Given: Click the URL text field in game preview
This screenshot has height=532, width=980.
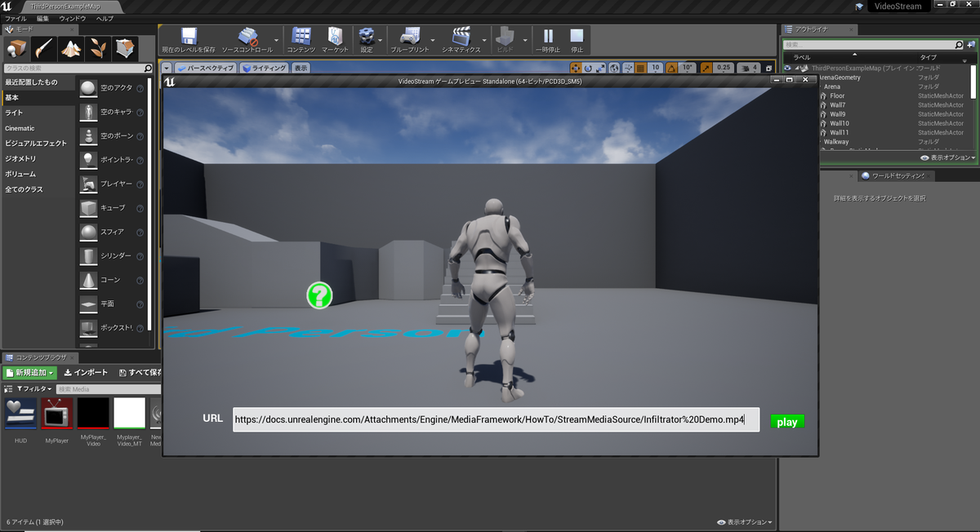Looking at the screenshot, I should point(496,419).
